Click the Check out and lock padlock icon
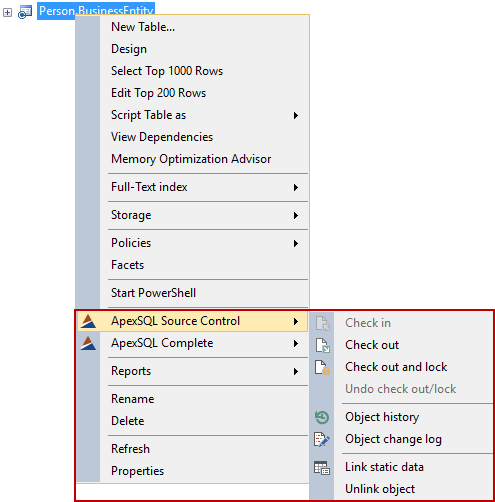The image size is (495, 502). [x=322, y=367]
